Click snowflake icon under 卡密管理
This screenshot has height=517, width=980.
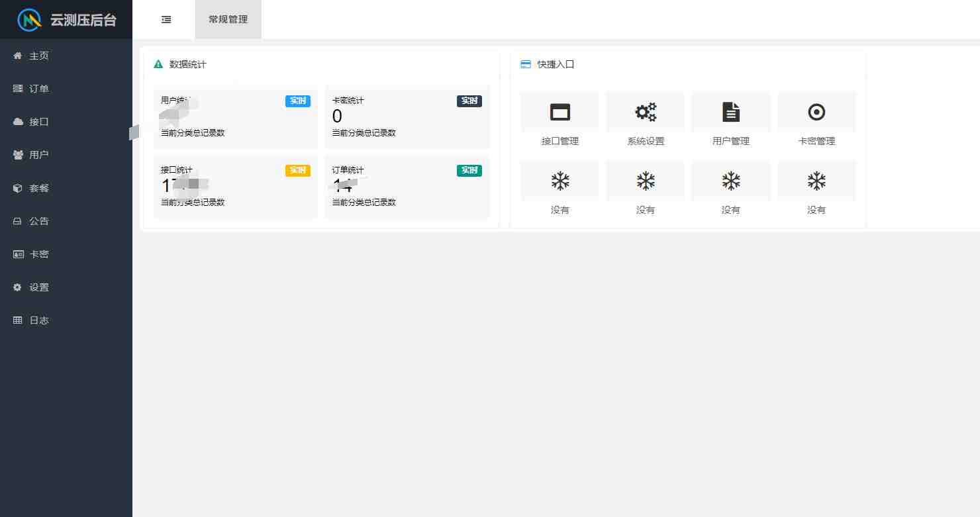pyautogui.click(x=816, y=181)
